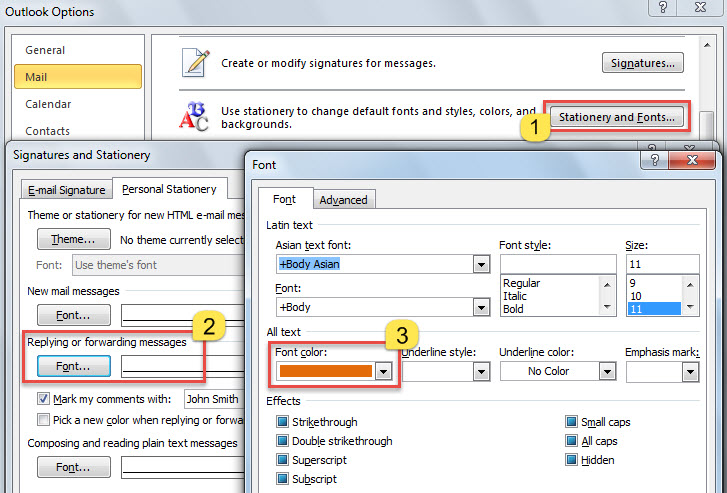Image resolution: width=727 pixels, height=493 pixels.
Task: Uncheck Mark my comments with
Action: coord(43,399)
